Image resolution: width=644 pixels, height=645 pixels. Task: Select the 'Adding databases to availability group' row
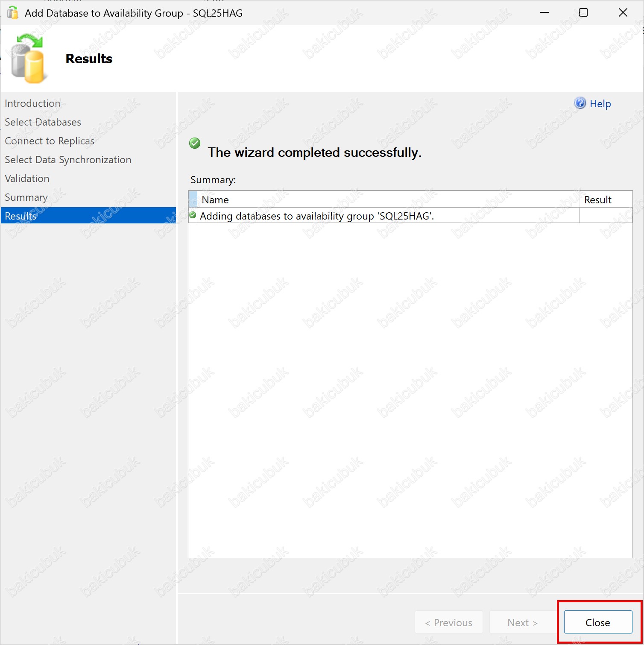pyautogui.click(x=316, y=216)
